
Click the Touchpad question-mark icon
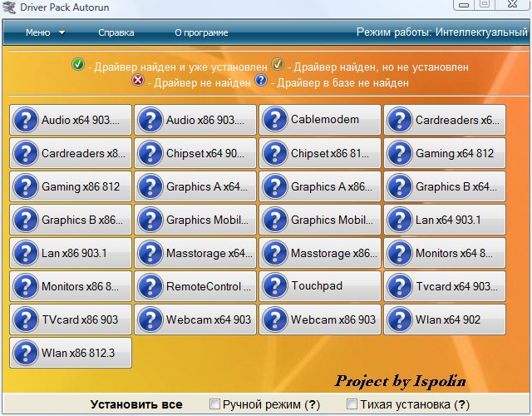(x=274, y=287)
